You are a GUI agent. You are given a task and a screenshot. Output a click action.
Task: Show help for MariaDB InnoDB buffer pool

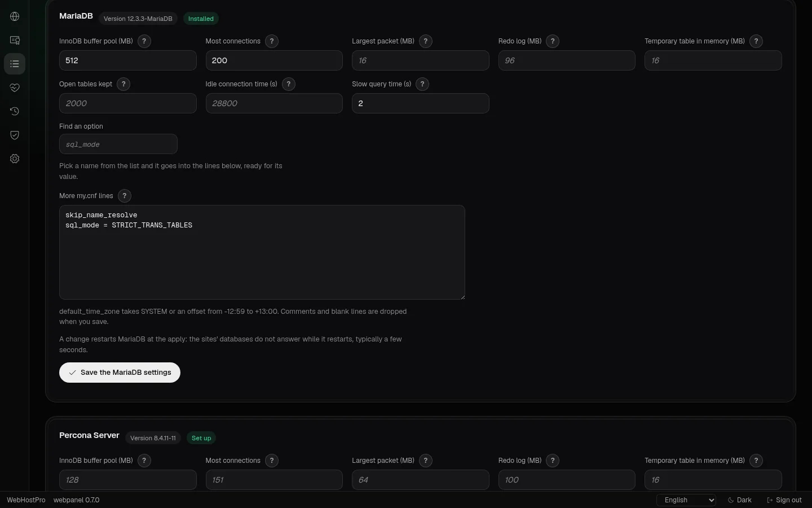tap(144, 41)
